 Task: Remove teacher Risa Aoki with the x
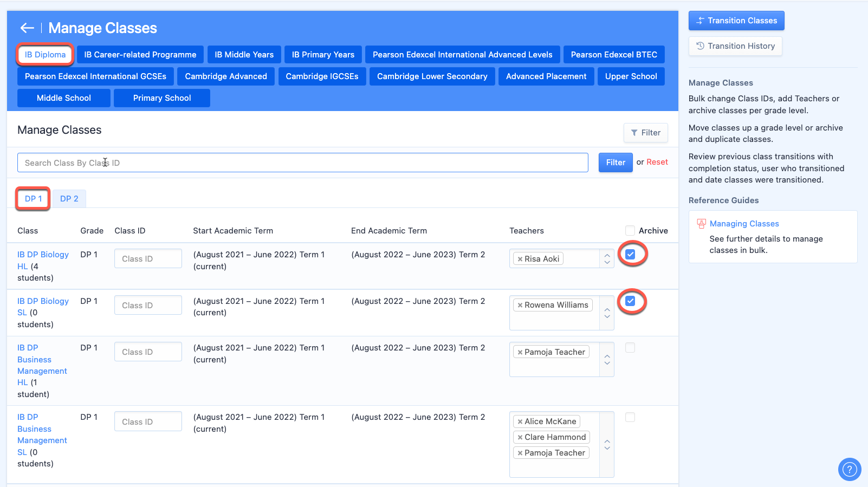point(520,259)
